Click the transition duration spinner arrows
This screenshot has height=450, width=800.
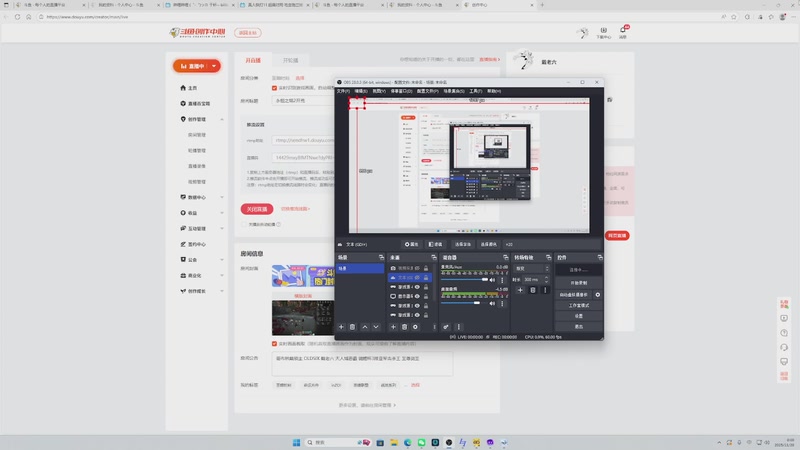pyautogui.click(x=546, y=280)
